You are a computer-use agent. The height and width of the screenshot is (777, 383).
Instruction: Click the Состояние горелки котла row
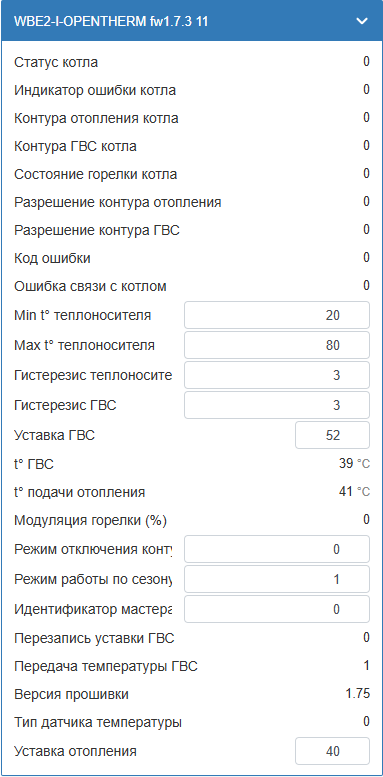192,174
